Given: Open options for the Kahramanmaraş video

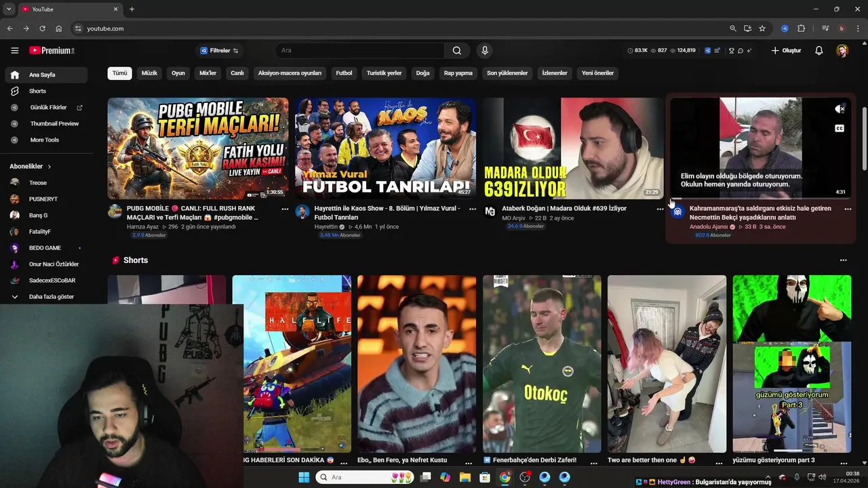Looking at the screenshot, I should 848,209.
